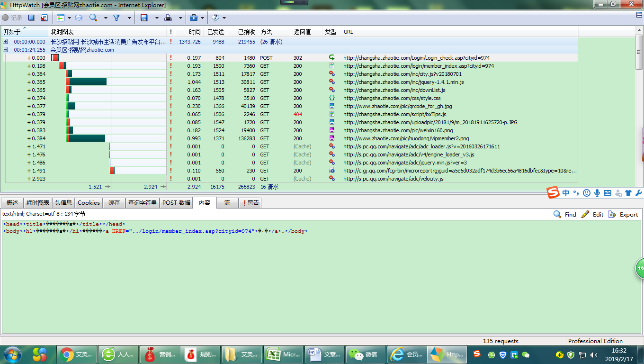Click the Edit button in content panel
Viewport: 644px width, 364px height.
pyautogui.click(x=592, y=215)
